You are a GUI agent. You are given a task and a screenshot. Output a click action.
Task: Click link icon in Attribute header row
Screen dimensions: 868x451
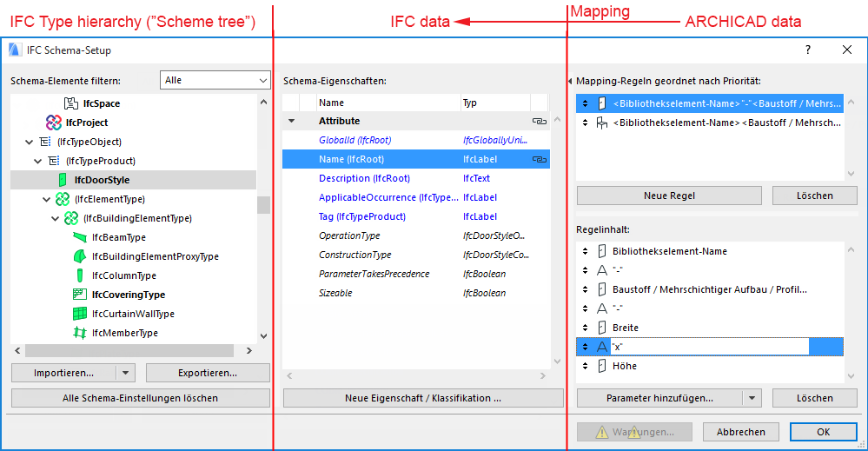point(540,121)
